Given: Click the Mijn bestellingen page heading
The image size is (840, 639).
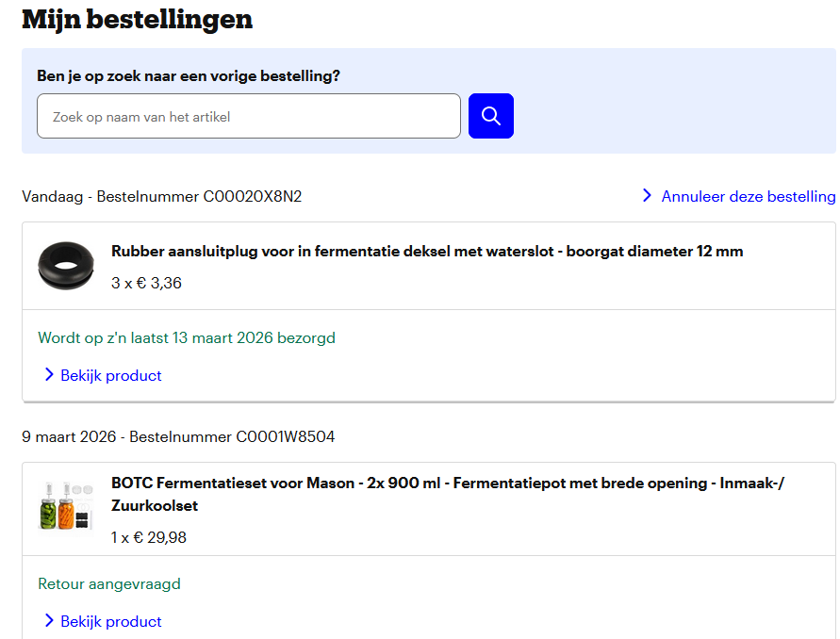Looking at the screenshot, I should click(137, 19).
